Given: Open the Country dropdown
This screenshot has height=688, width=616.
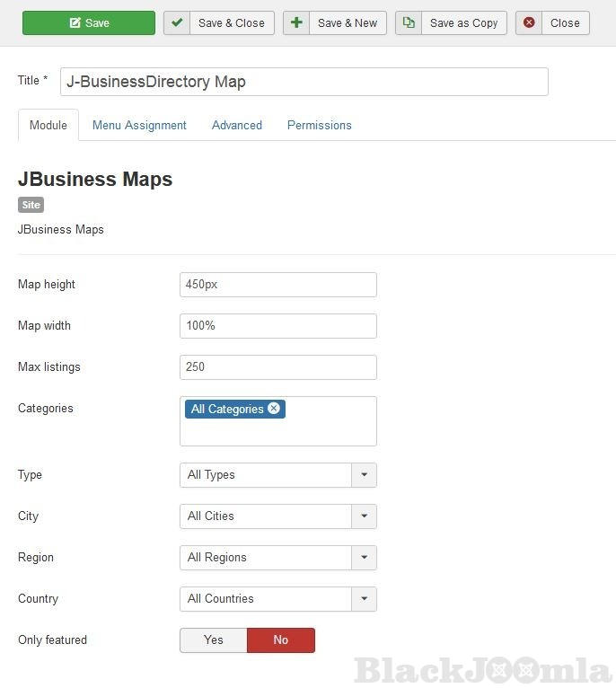Looking at the screenshot, I should 364,599.
